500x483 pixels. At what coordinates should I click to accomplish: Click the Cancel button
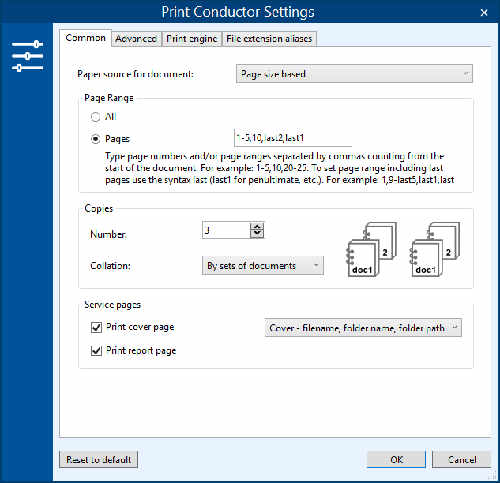point(462,460)
